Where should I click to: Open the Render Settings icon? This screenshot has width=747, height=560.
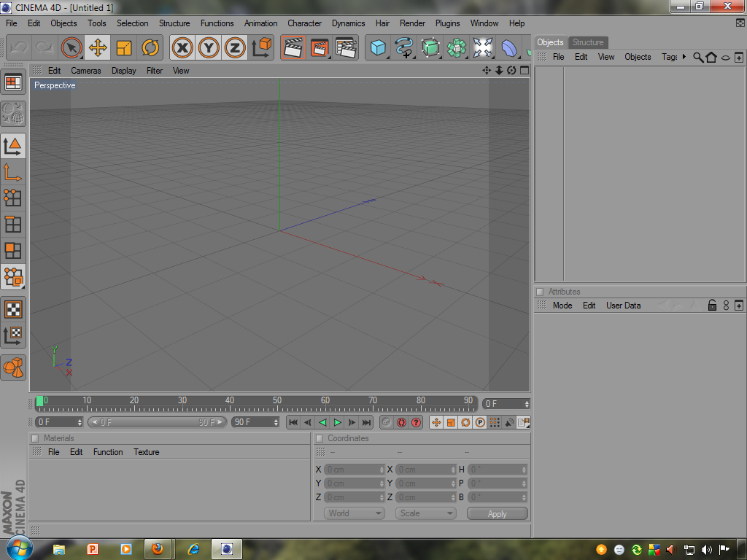(347, 48)
